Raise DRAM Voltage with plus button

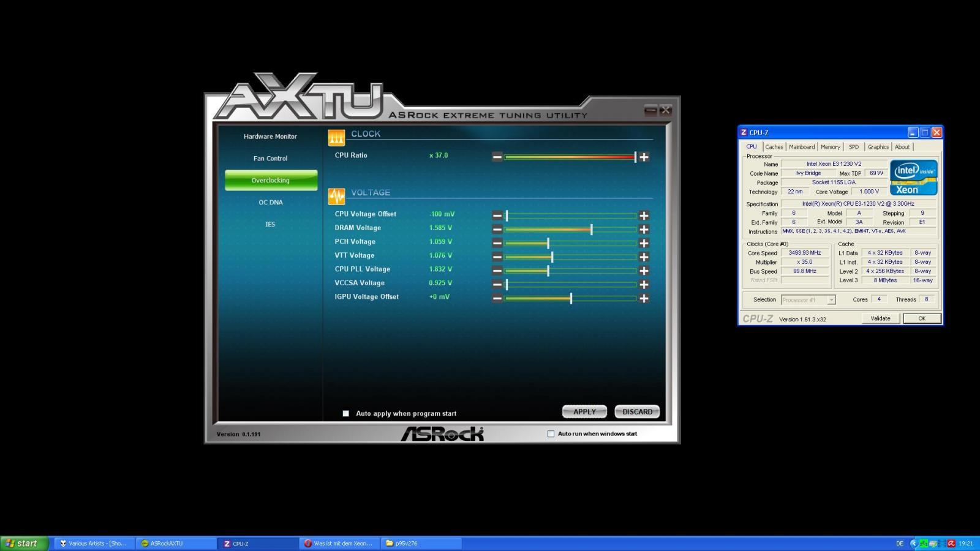click(644, 229)
